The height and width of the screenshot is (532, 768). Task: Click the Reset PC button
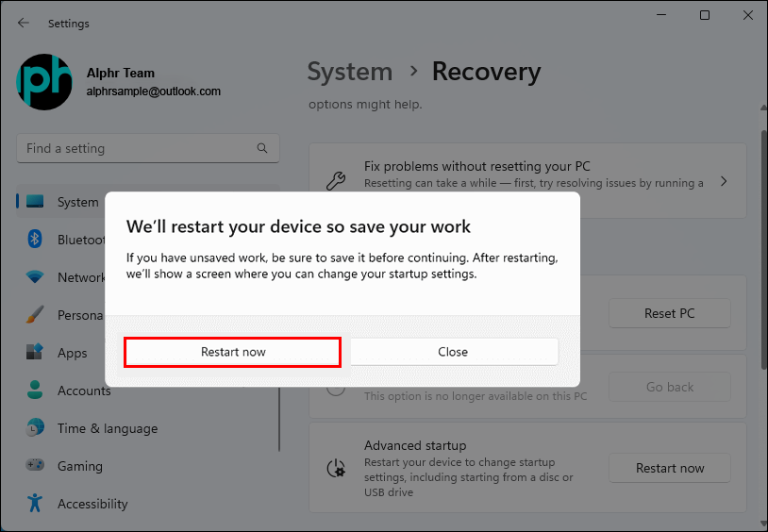670,313
